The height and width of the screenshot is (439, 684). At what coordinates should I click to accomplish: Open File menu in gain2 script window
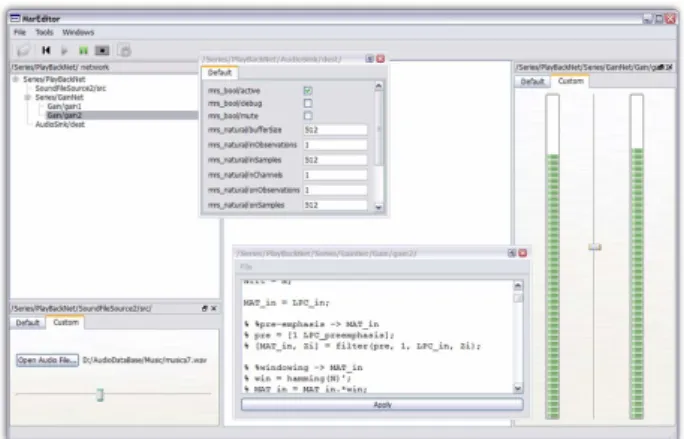pyautogui.click(x=246, y=267)
